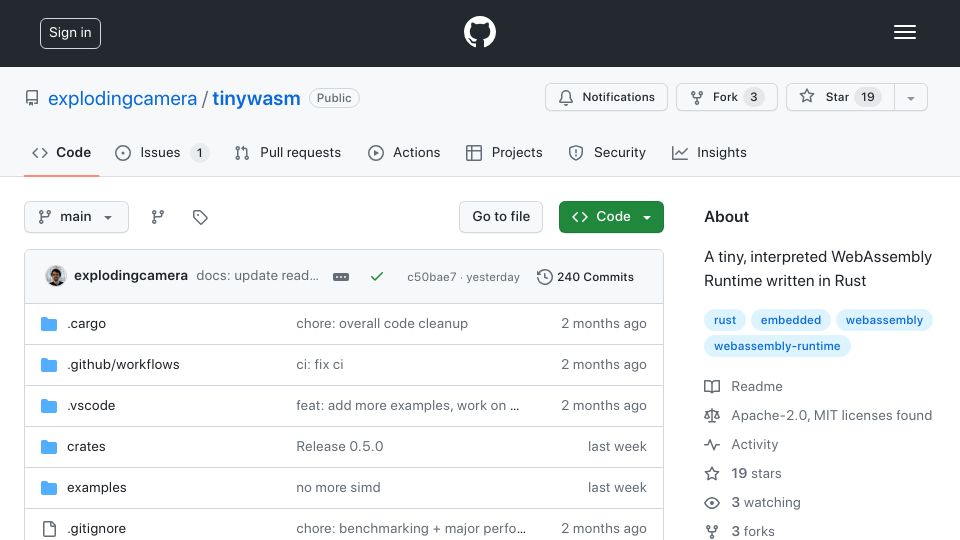The width and height of the screenshot is (960, 540).
Task: Fork the repository
Action: pos(727,97)
